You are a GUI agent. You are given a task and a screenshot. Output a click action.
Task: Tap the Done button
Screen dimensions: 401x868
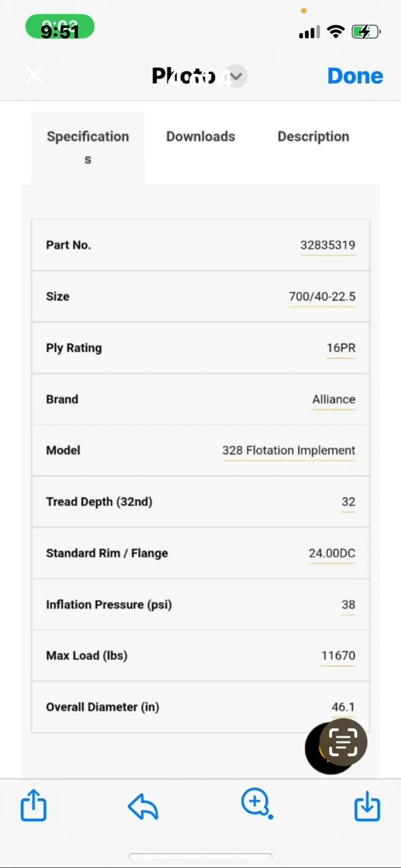[355, 76]
